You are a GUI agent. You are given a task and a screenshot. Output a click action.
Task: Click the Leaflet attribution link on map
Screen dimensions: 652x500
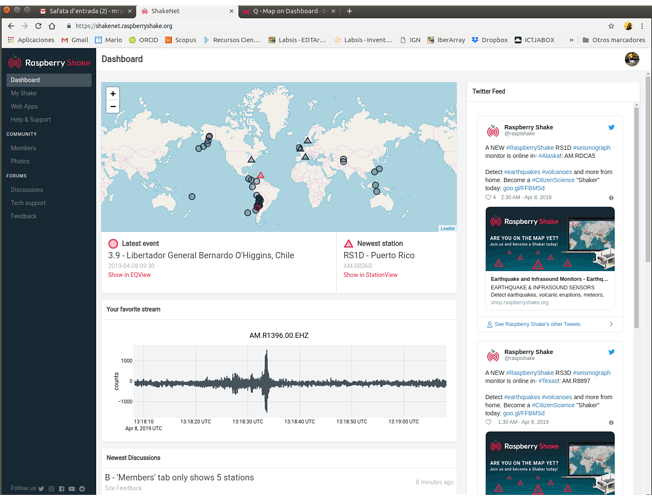(x=447, y=228)
